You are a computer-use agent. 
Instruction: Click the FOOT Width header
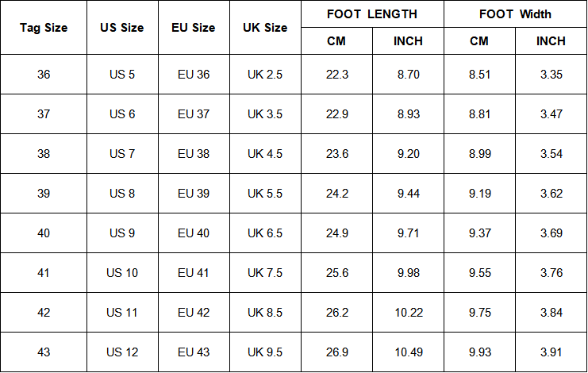click(515, 14)
